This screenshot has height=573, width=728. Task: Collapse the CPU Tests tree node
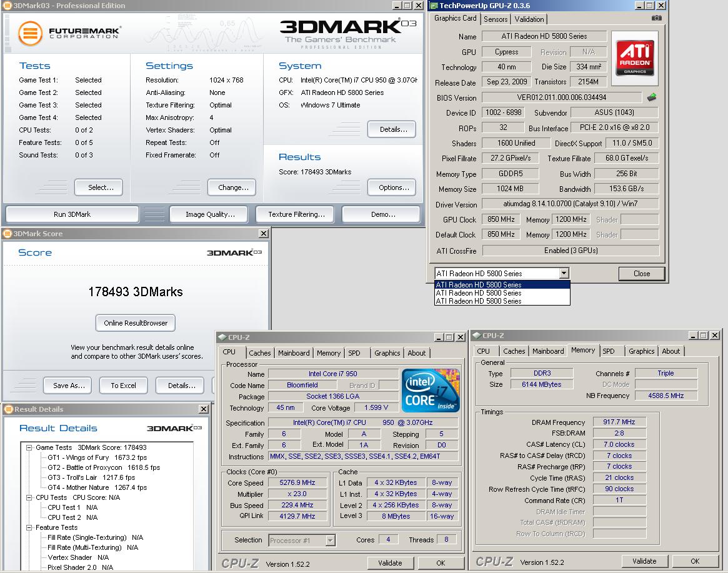coord(29,497)
